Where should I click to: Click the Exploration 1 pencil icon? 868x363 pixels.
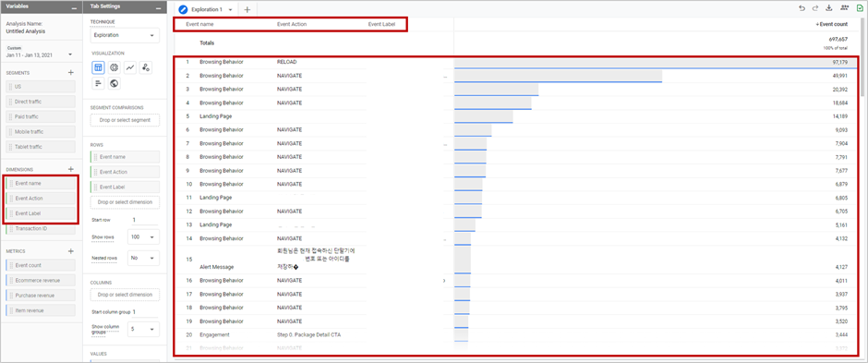point(183,9)
